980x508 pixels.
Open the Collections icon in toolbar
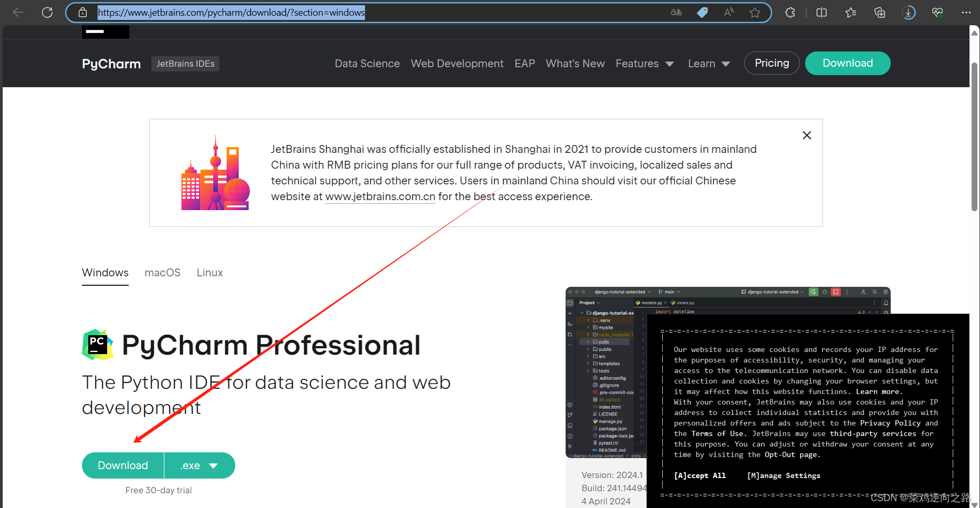point(880,13)
